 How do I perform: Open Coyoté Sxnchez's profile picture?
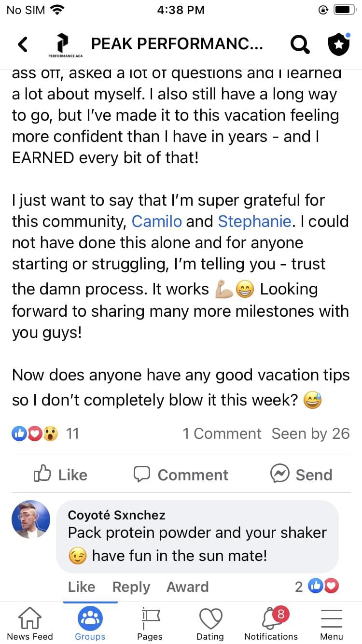31,519
